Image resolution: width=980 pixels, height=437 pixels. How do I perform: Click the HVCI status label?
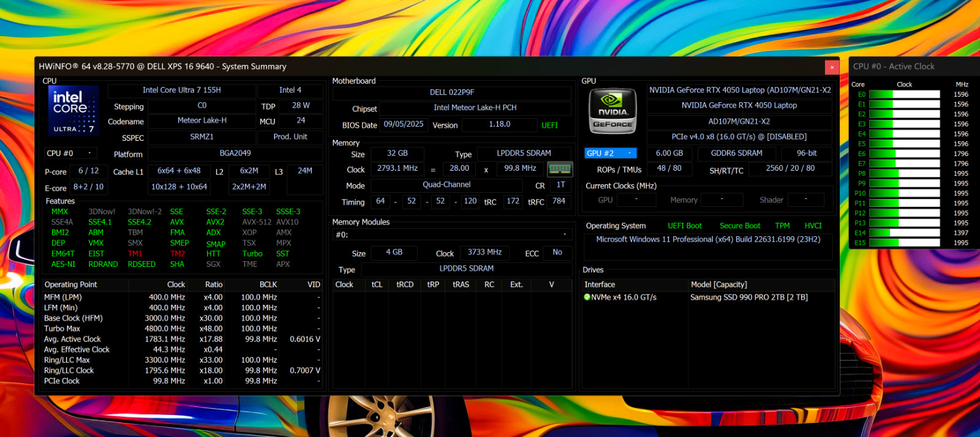(813, 226)
